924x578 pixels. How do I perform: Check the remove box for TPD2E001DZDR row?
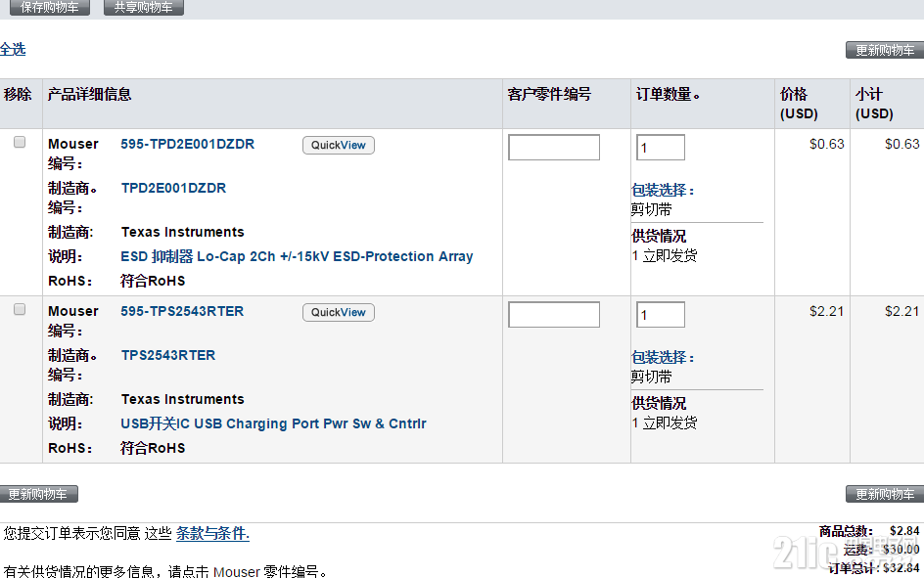click(20, 142)
